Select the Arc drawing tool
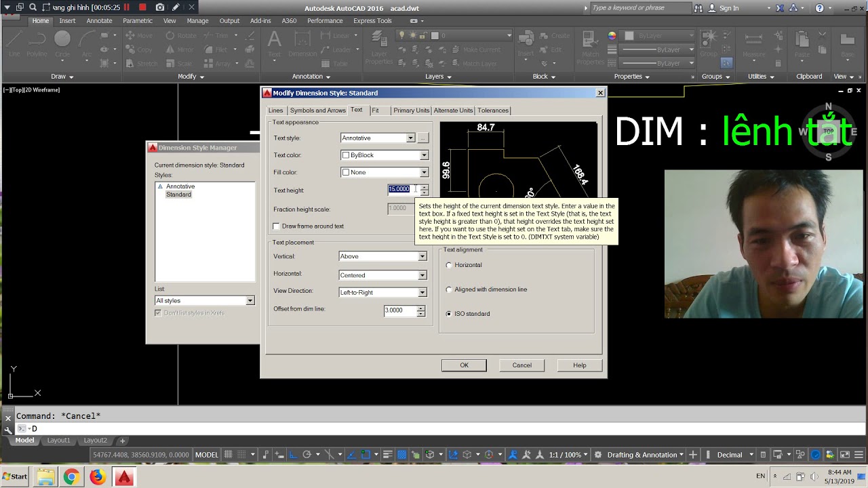Screen dimensions: 868x488 (x=86, y=44)
